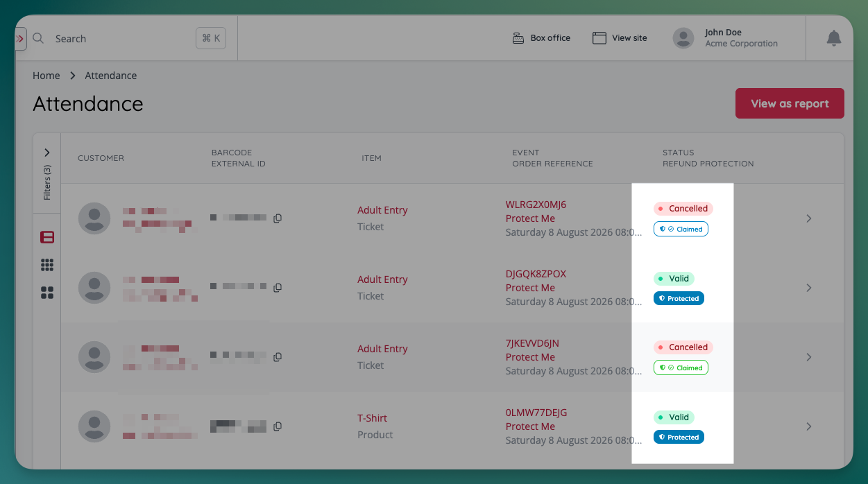This screenshot has width=868, height=484.
Task: Click the View as report button
Action: (790, 103)
